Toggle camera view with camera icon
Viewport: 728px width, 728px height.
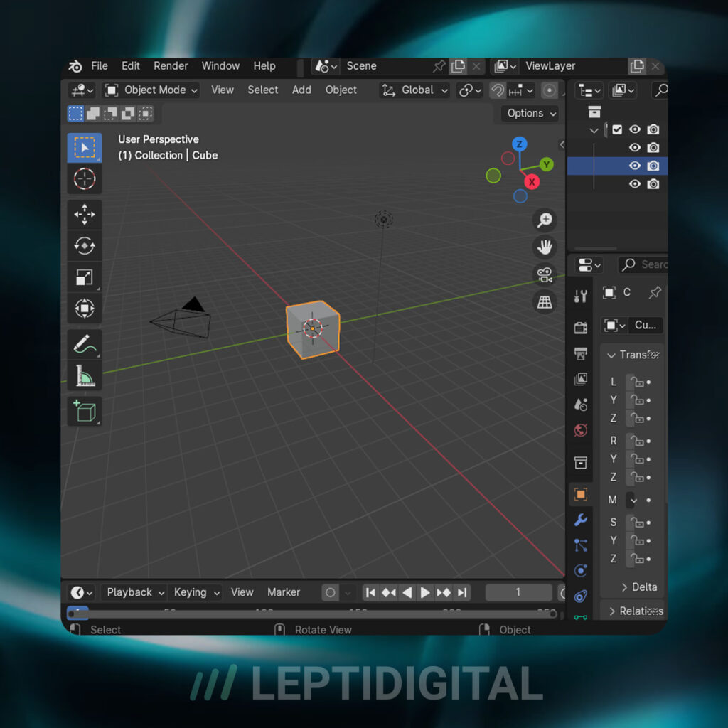(545, 274)
